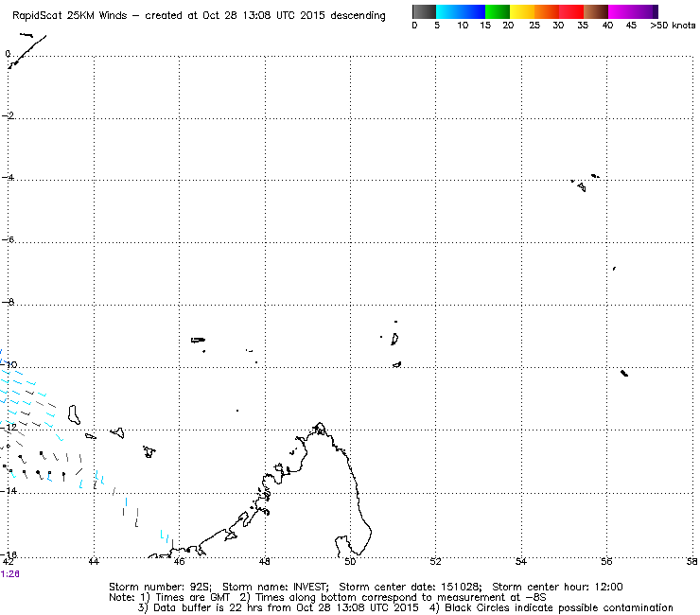The image size is (700, 615).
Task: Click the latitude axis label '-2'
Action: coord(8,115)
